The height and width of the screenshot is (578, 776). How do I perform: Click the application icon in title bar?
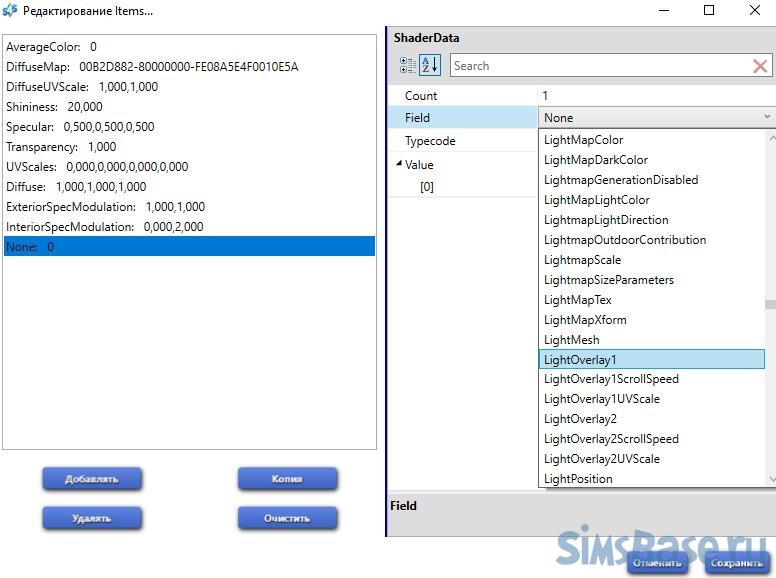tap(11, 11)
